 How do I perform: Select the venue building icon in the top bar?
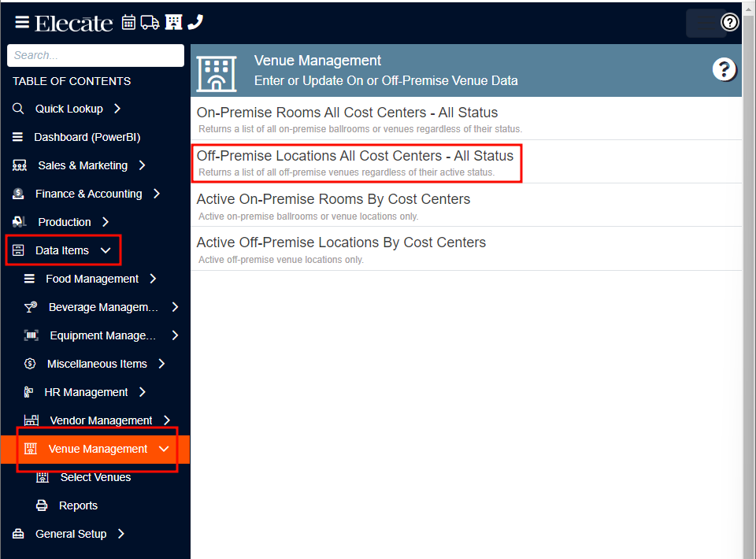pyautogui.click(x=173, y=22)
